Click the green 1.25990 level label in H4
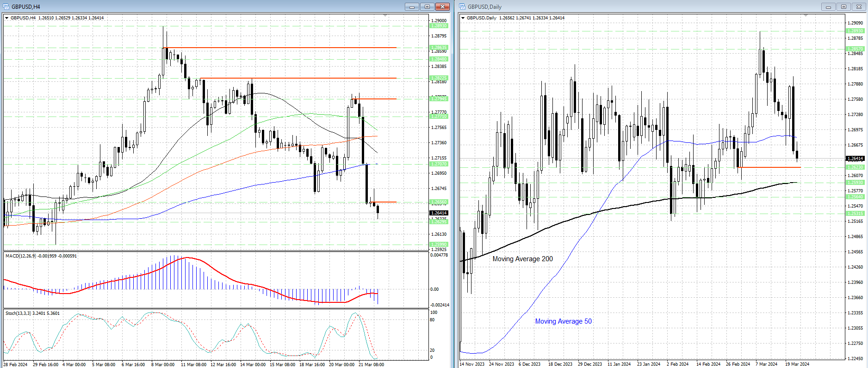 [439, 245]
